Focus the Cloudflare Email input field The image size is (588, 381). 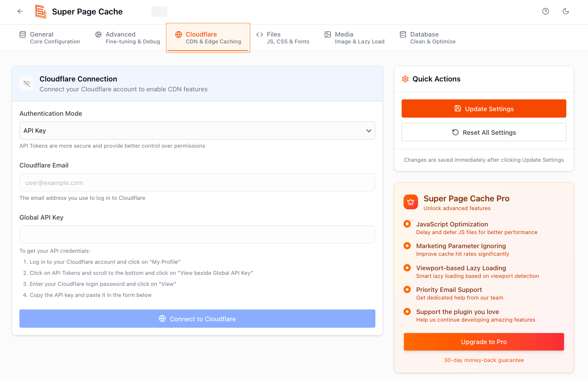click(x=197, y=182)
